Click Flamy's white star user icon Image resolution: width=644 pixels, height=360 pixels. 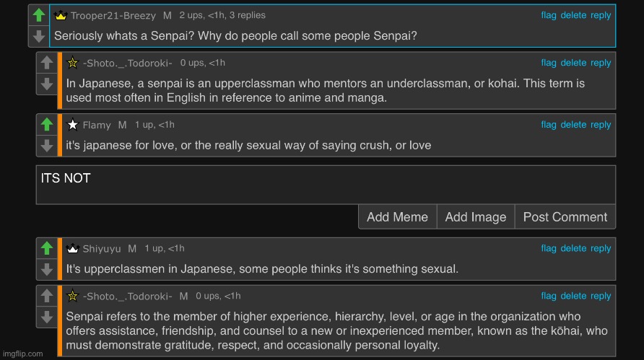pos(72,125)
